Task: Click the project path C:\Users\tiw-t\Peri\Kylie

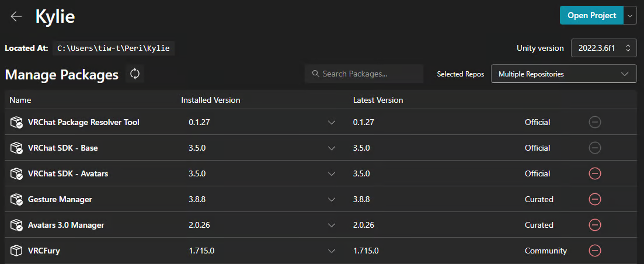Action: coord(113,48)
